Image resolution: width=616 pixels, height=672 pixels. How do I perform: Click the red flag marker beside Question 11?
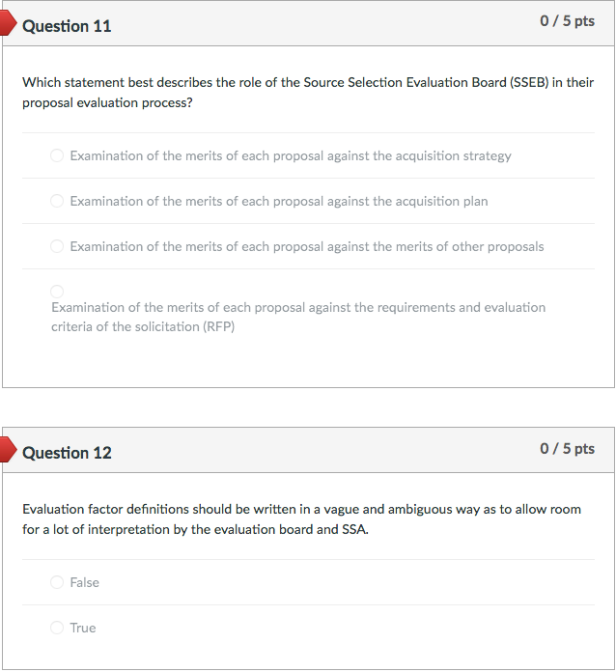point(8,25)
